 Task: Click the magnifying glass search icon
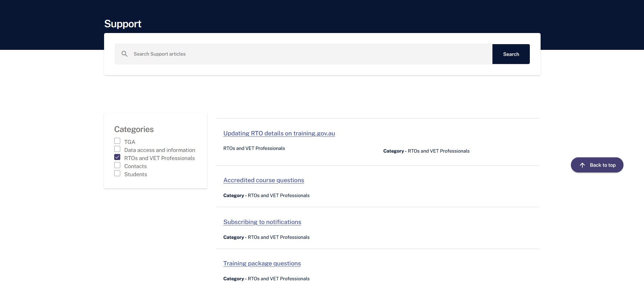pyautogui.click(x=124, y=54)
